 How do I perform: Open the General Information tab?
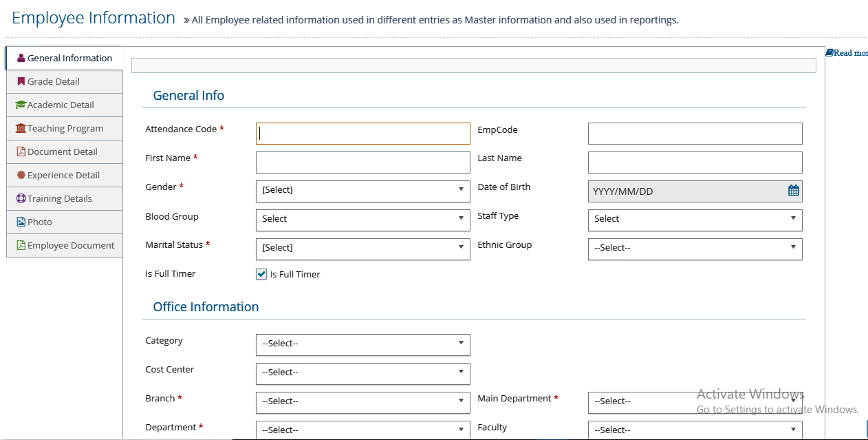tap(64, 58)
